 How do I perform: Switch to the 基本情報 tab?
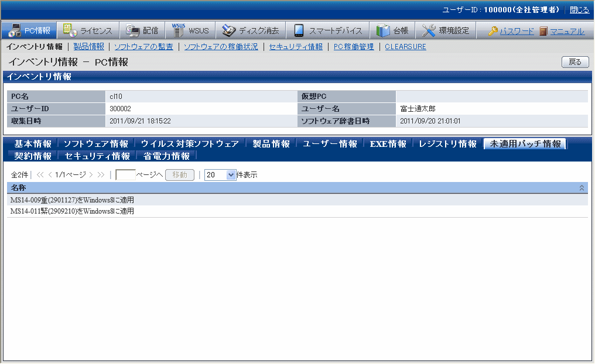tap(33, 144)
